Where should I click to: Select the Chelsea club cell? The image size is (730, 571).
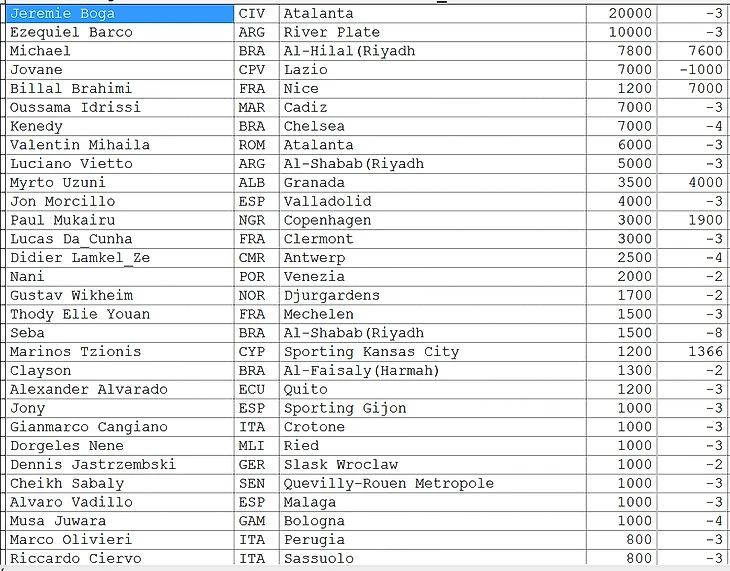click(433, 126)
